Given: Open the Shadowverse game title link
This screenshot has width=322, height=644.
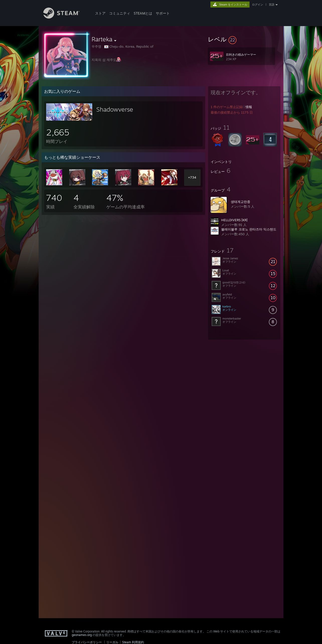Looking at the screenshot, I should coord(115,110).
